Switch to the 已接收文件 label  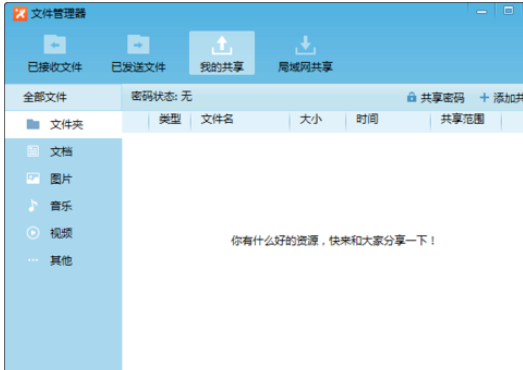click(55, 67)
